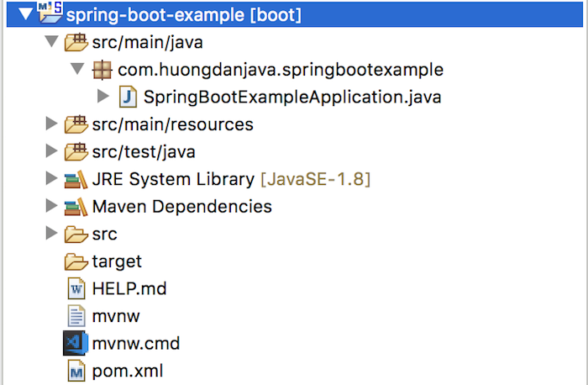Click the src/main/java source folder icon
Image resolution: width=588 pixels, height=385 pixels.
coord(76,42)
